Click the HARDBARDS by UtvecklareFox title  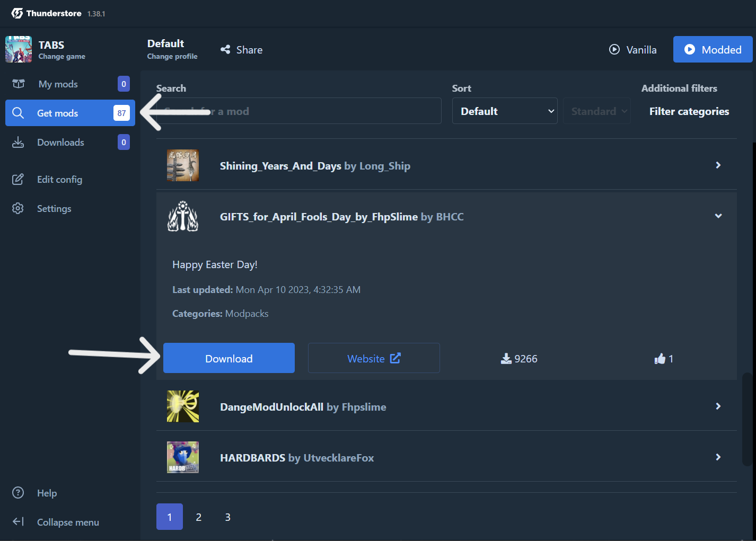(297, 458)
